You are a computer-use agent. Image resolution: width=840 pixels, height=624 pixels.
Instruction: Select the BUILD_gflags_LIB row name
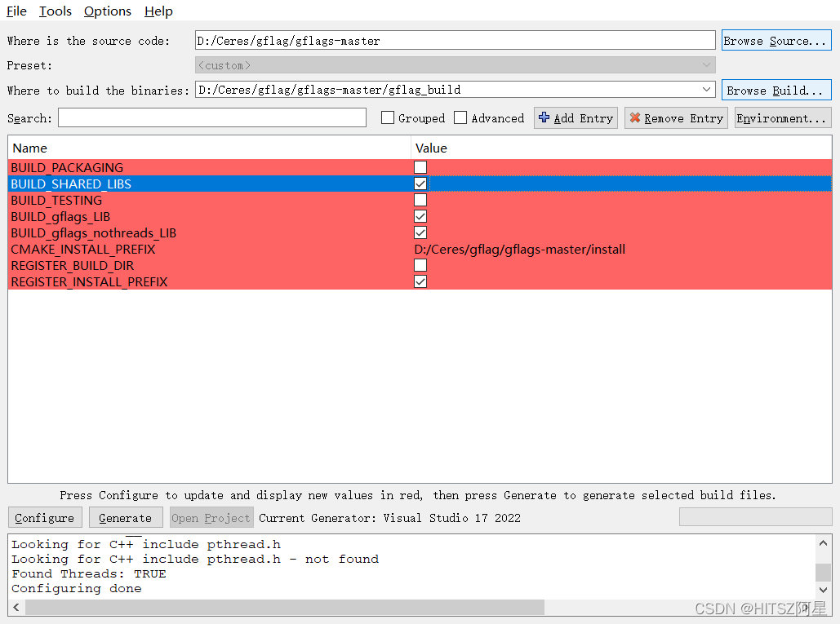tap(60, 217)
